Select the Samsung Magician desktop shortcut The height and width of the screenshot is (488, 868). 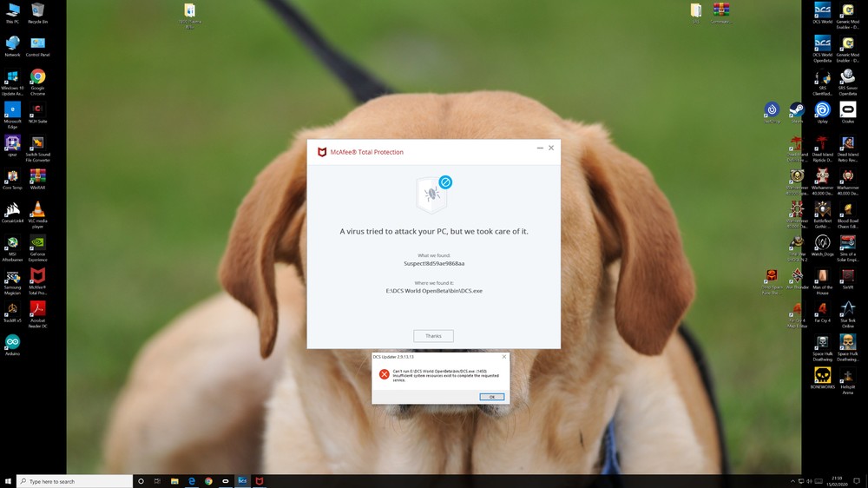[12, 282]
